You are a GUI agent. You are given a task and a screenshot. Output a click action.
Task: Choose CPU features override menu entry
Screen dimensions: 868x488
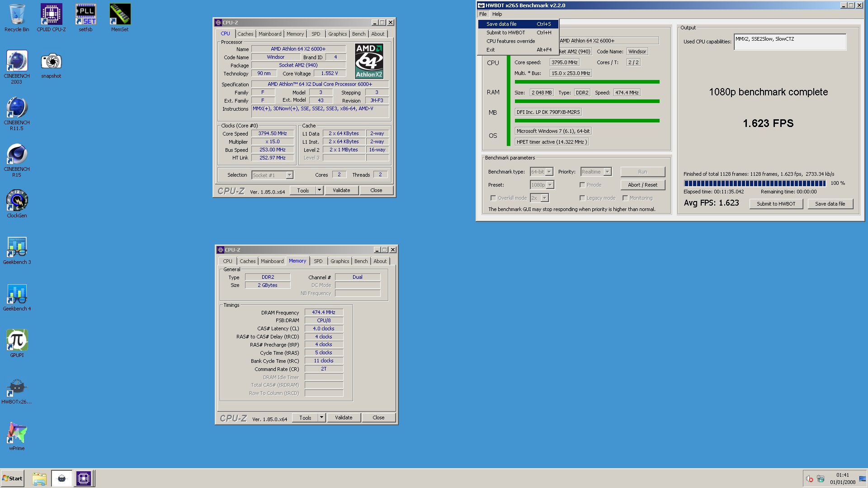pyautogui.click(x=518, y=41)
